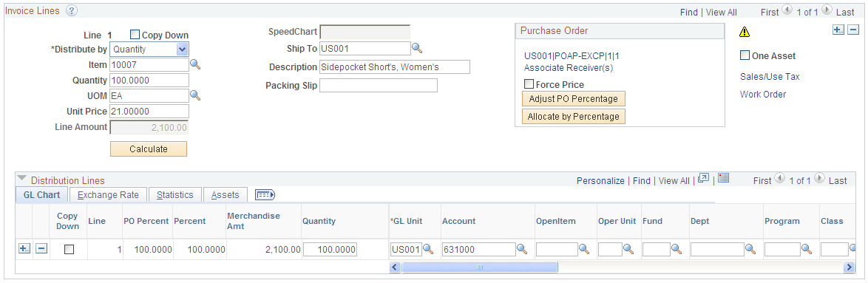The height and width of the screenshot is (283, 868).
Task: Show previous distribution line arrow
Action: point(780,179)
